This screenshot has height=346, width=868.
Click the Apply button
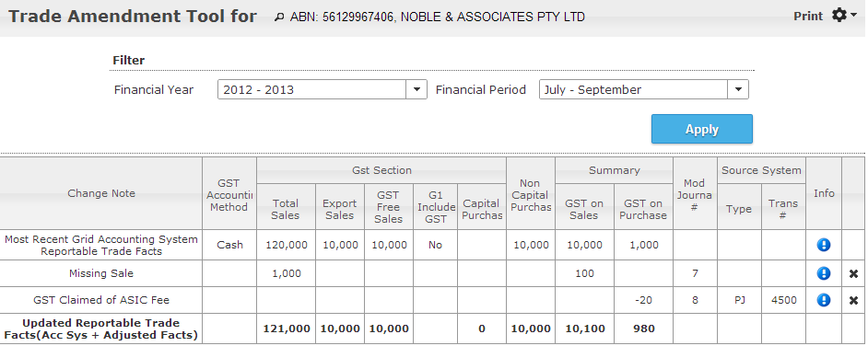(x=702, y=129)
